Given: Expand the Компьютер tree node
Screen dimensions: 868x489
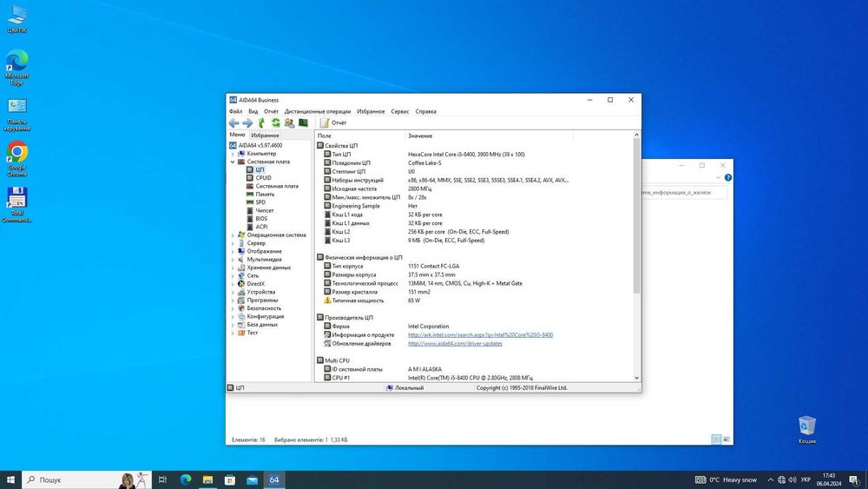Looking at the screenshot, I should pyautogui.click(x=233, y=154).
